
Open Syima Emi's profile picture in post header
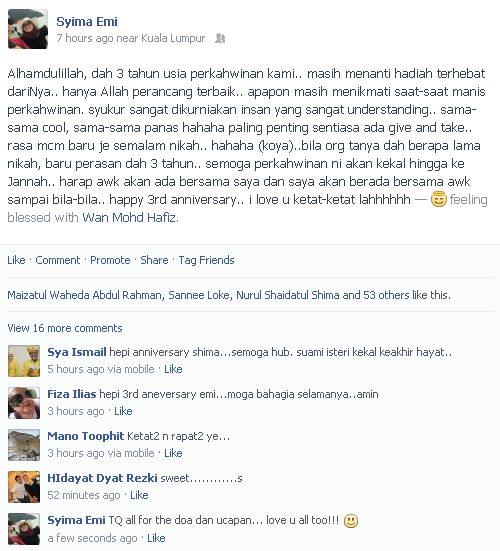(28, 29)
